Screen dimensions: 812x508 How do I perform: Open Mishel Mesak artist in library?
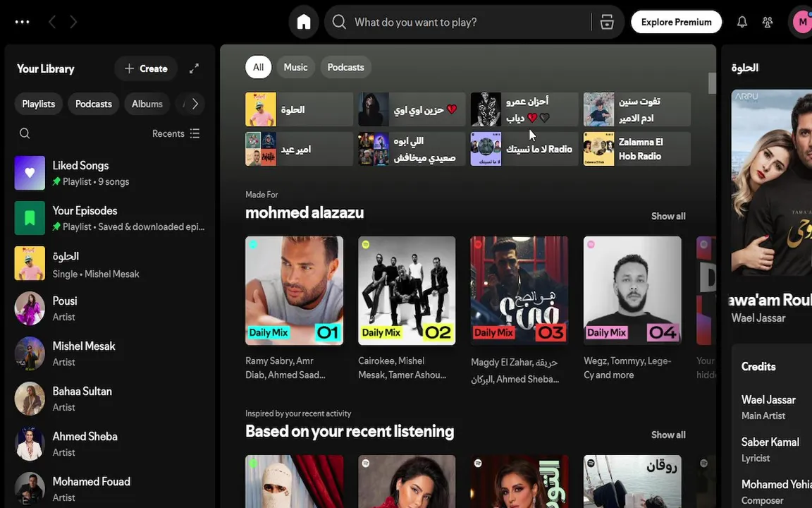[x=110, y=353]
